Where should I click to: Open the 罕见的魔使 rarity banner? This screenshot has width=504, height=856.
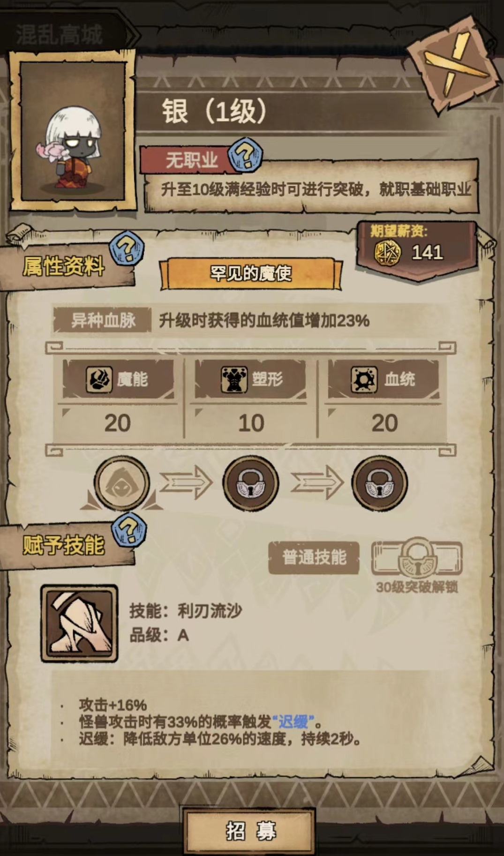coord(251,273)
